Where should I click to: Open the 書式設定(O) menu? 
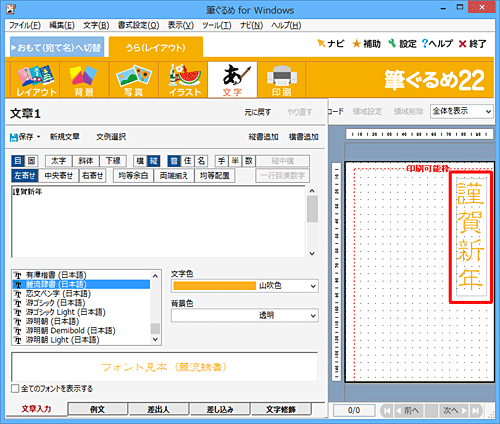click(138, 25)
